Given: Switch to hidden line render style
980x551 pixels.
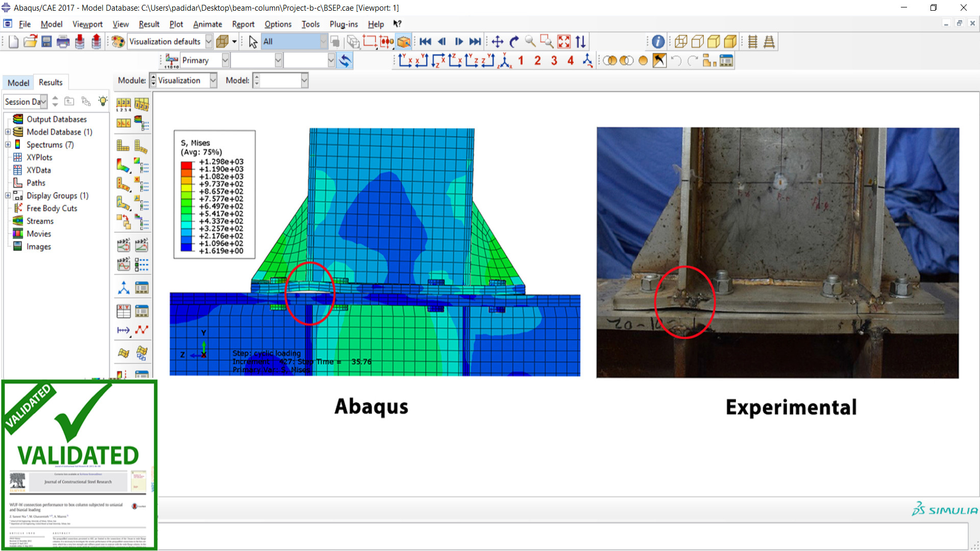Looking at the screenshot, I should pyautogui.click(x=697, y=42).
